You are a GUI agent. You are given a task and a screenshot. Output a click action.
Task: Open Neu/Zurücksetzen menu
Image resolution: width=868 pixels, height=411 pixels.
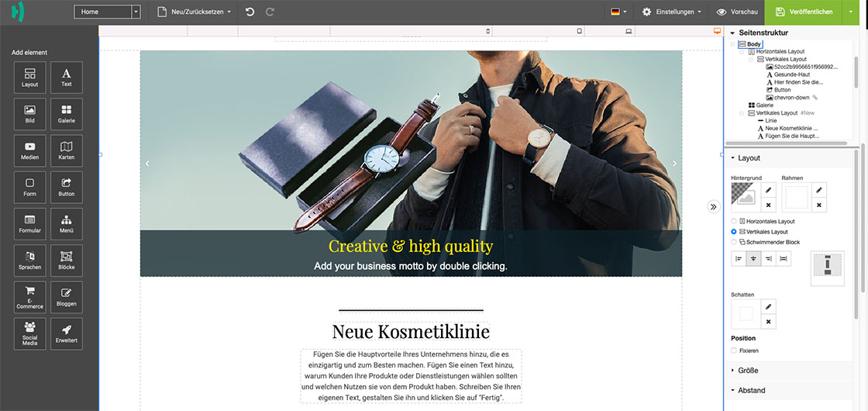[194, 12]
